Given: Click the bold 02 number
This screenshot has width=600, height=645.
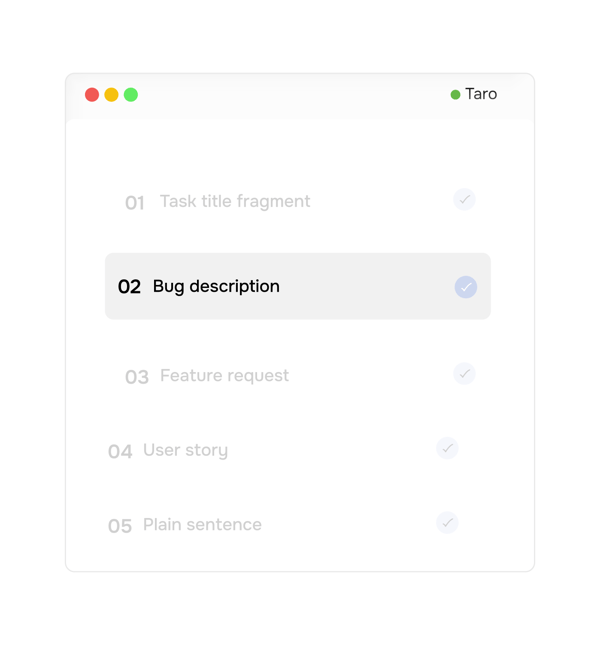Looking at the screenshot, I should (x=129, y=287).
